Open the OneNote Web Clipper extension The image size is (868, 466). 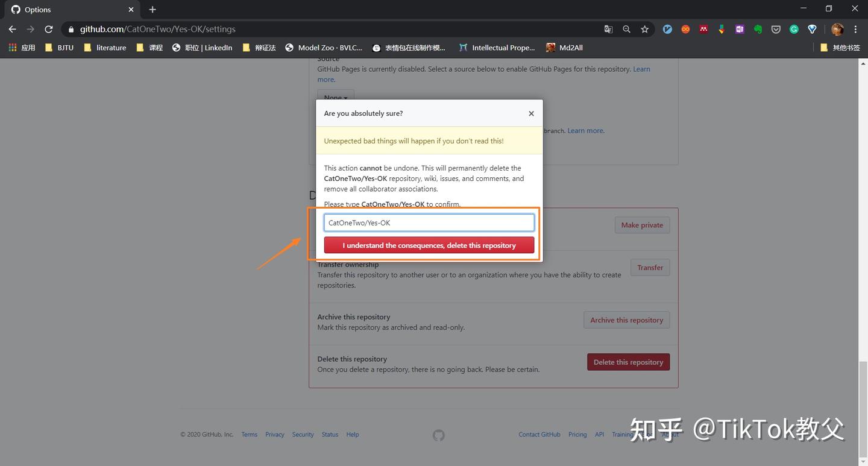point(740,29)
